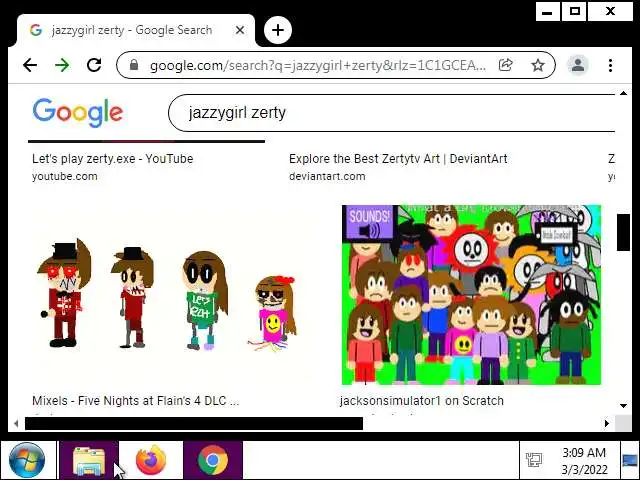Open Mixels - Five Nights at Flain's 4 DLC link

136,400
